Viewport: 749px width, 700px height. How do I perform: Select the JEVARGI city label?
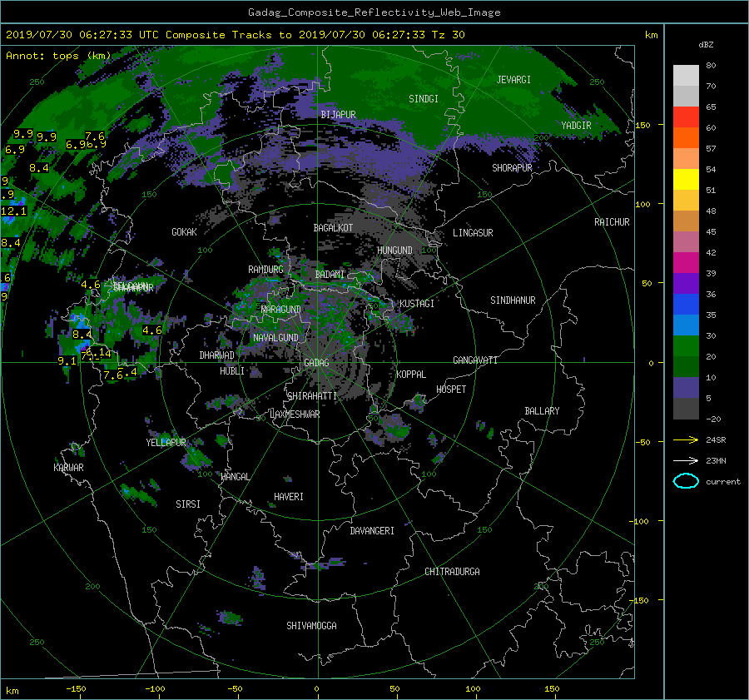[x=513, y=80]
